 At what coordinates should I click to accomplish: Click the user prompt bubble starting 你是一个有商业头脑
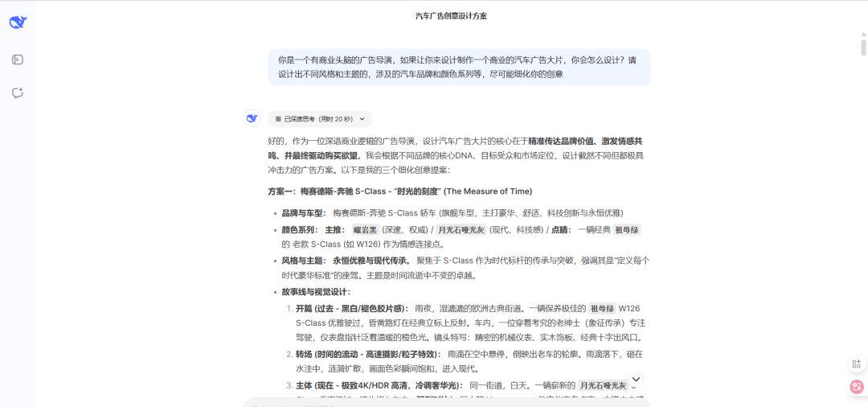pyautogui.click(x=459, y=67)
